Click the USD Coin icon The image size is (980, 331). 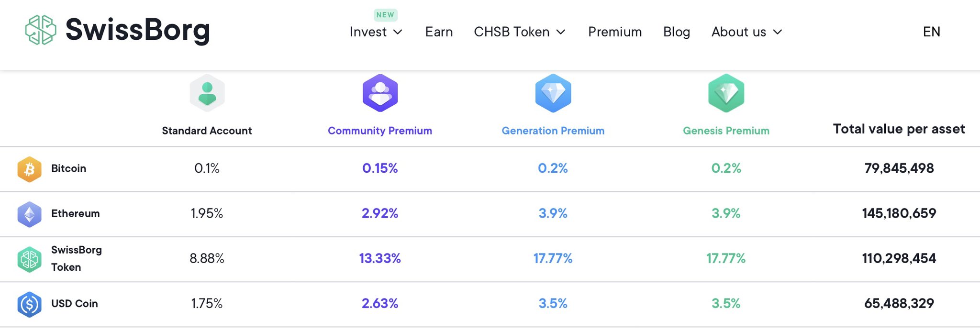coord(29,304)
